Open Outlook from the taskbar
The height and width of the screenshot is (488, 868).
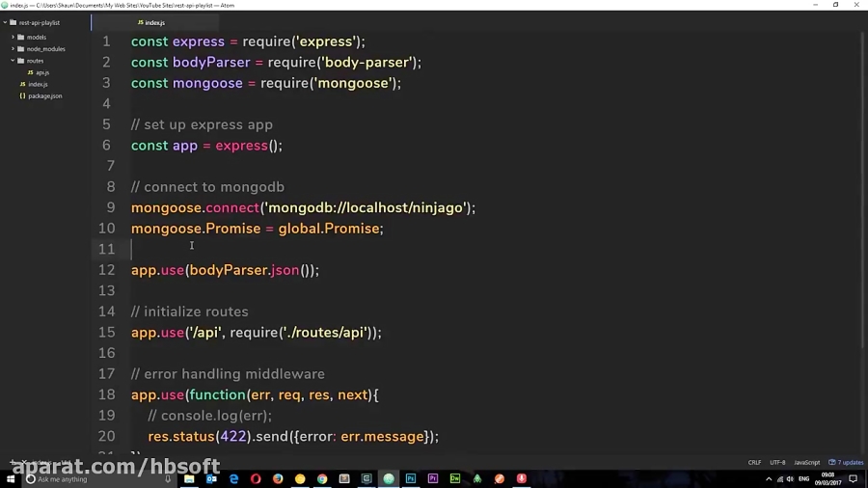[211, 479]
